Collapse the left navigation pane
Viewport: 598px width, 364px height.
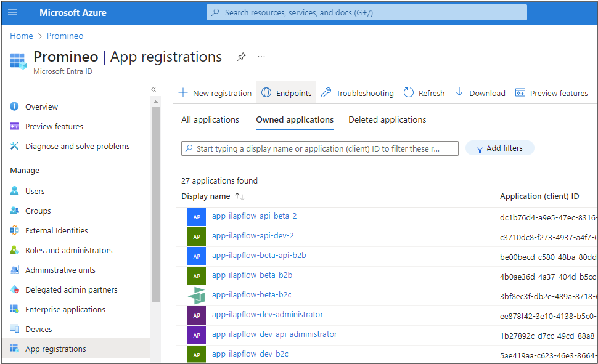154,89
